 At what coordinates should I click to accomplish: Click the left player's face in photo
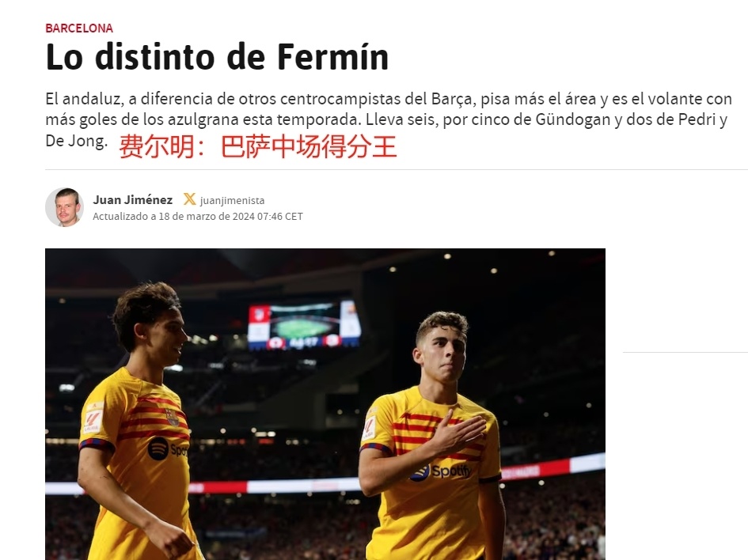168,338
